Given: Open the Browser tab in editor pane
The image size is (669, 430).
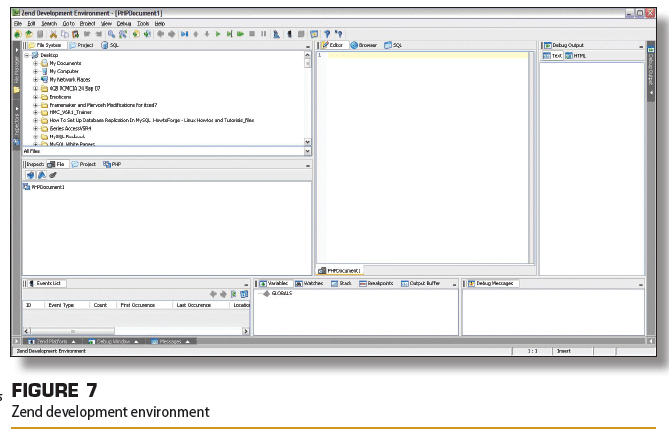Looking at the screenshot, I should 364,45.
